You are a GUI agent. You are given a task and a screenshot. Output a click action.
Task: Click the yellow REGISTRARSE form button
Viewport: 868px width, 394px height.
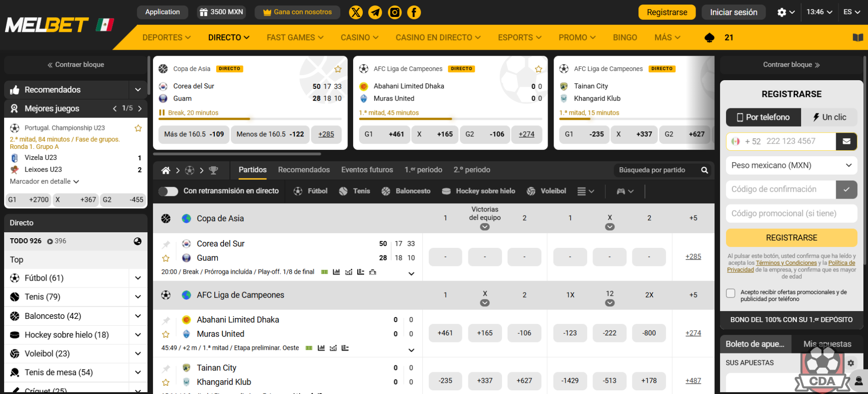(x=791, y=238)
